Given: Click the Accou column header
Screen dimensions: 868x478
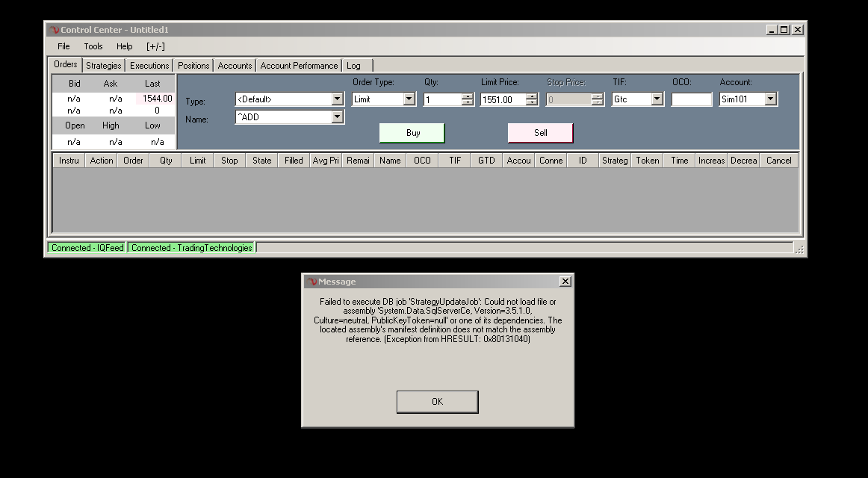Looking at the screenshot, I should click(x=518, y=161).
